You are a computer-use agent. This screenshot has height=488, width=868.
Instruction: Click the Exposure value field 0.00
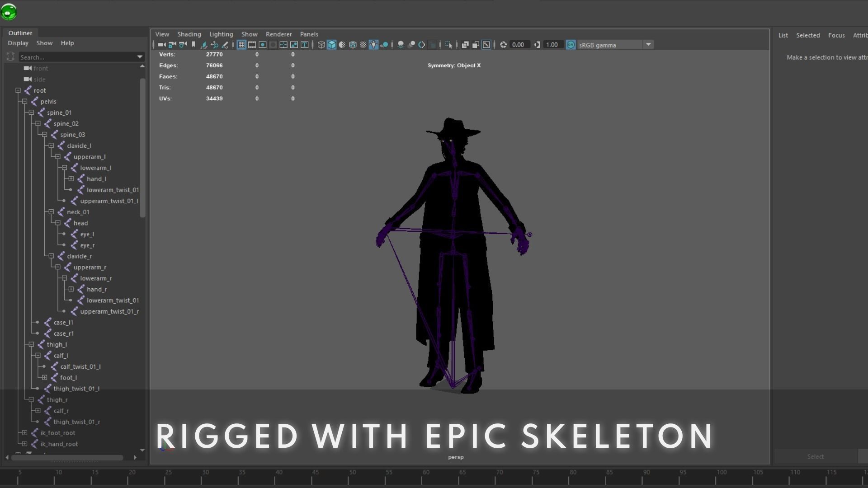(519, 45)
